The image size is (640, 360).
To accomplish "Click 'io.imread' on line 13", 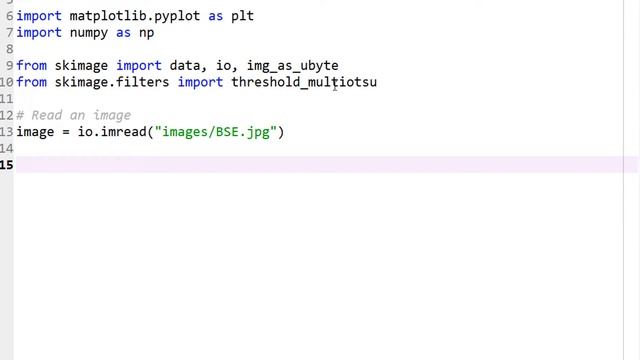I will [112, 132].
